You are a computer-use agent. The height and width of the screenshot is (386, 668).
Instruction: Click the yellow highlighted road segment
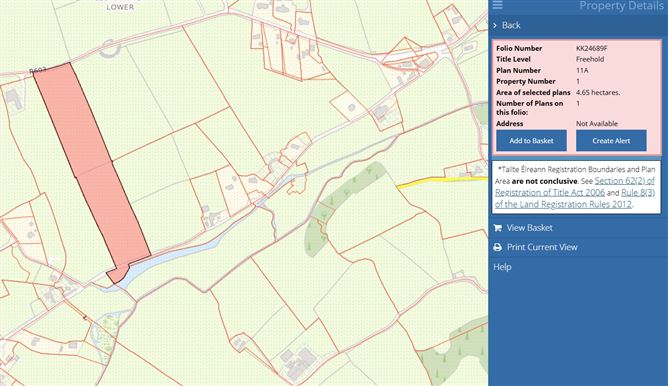442,181
